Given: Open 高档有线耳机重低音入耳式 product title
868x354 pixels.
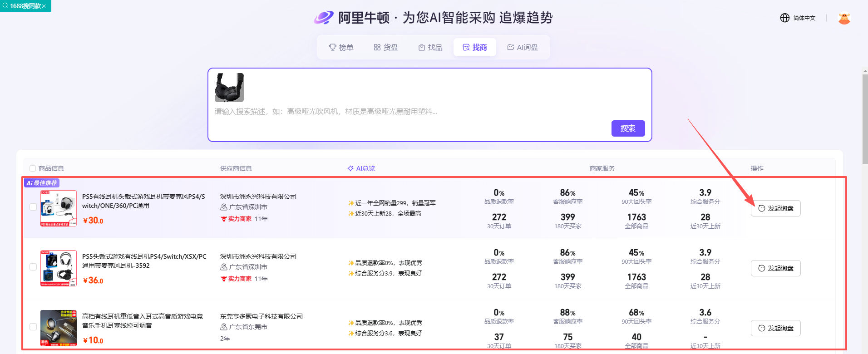Looking at the screenshot, I should 143,321.
